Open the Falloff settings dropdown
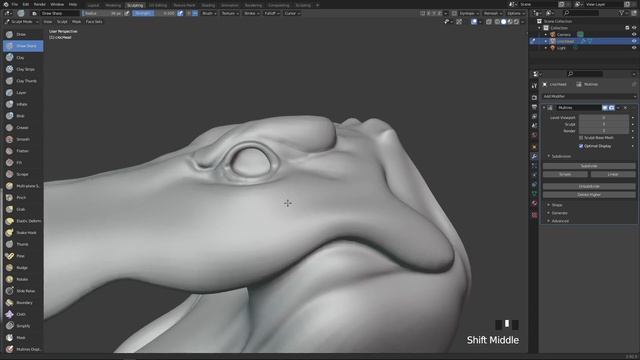This screenshot has height=360, width=640. (271, 13)
